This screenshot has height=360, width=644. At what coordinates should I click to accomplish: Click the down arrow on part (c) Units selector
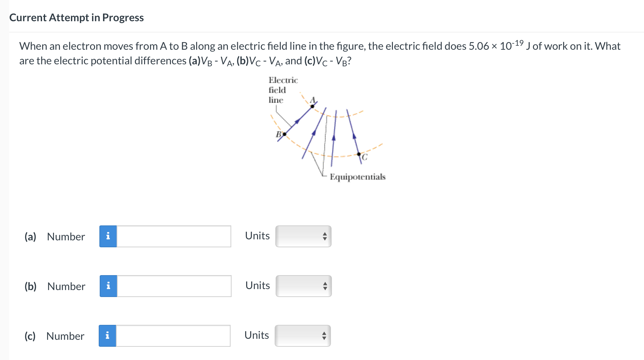tap(325, 338)
